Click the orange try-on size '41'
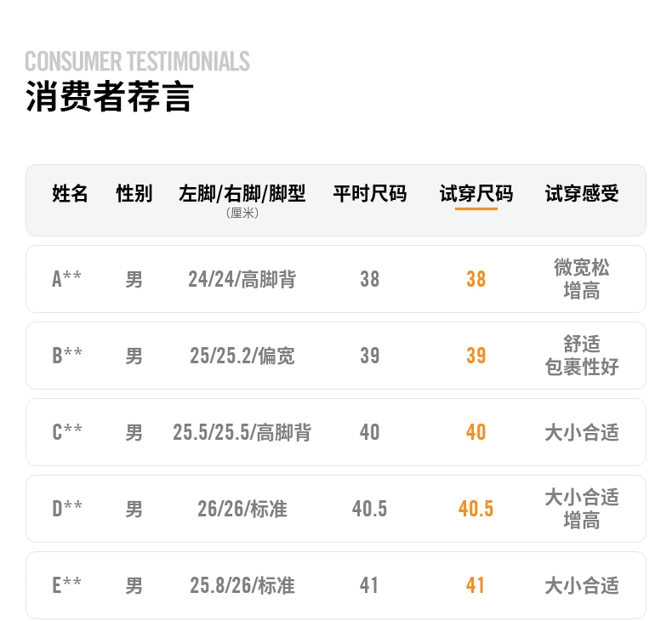This screenshot has height=621, width=672. (x=476, y=585)
